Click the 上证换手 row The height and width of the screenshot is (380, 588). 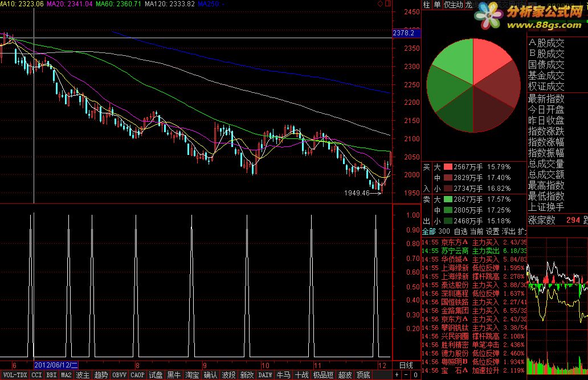(546, 207)
